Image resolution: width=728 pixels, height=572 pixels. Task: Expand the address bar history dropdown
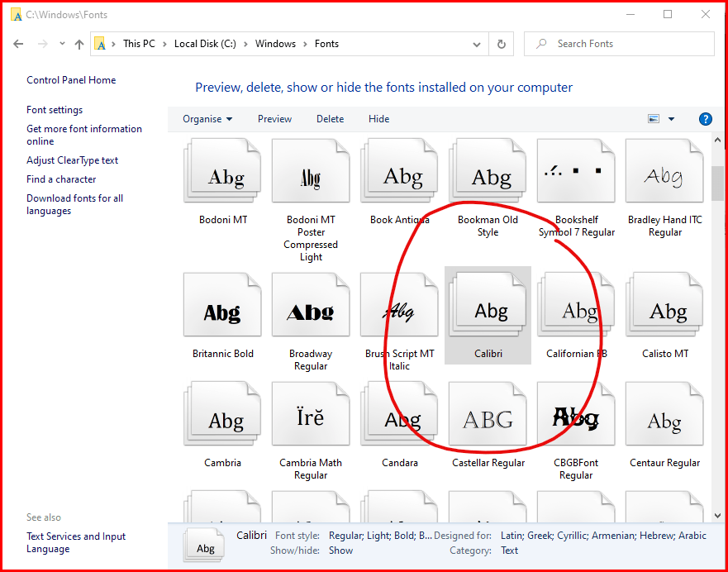476,45
